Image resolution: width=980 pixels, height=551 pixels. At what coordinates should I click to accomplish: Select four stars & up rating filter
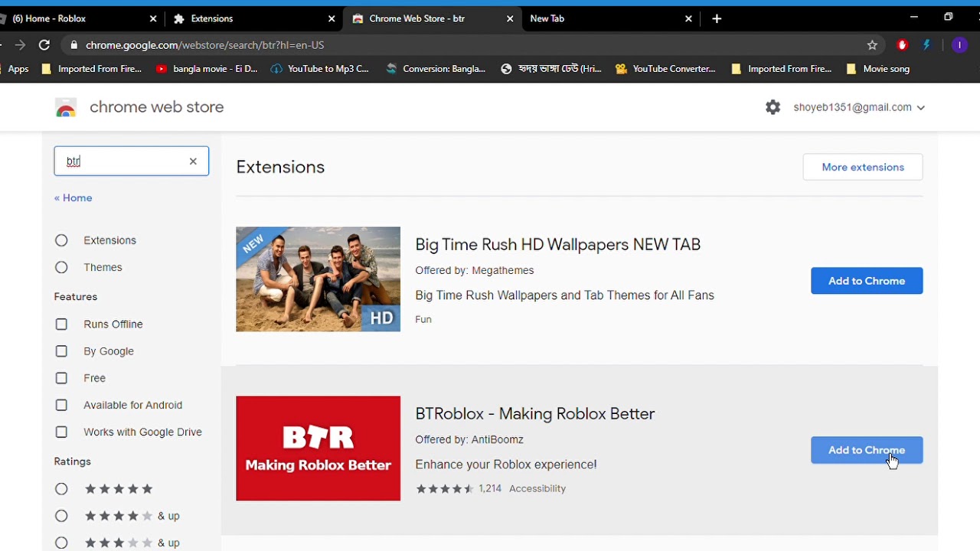61,516
